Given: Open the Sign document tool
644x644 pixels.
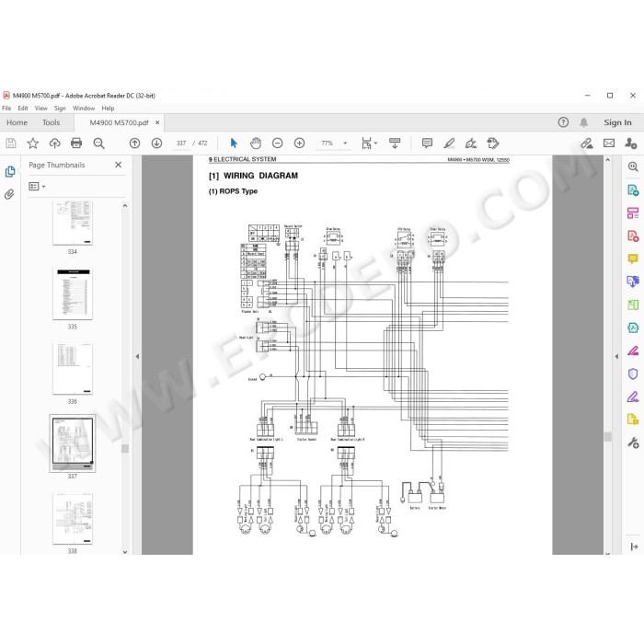Looking at the screenshot, I should (x=471, y=144).
